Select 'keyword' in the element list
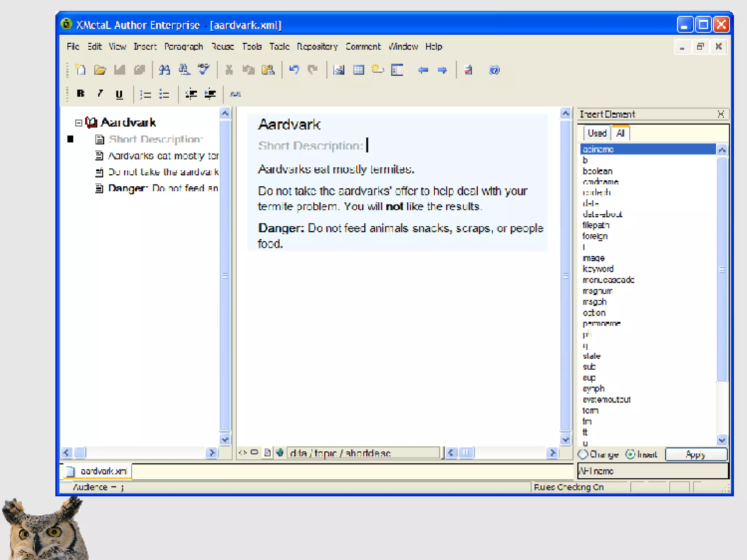This screenshot has height=560, width=747. click(x=598, y=269)
